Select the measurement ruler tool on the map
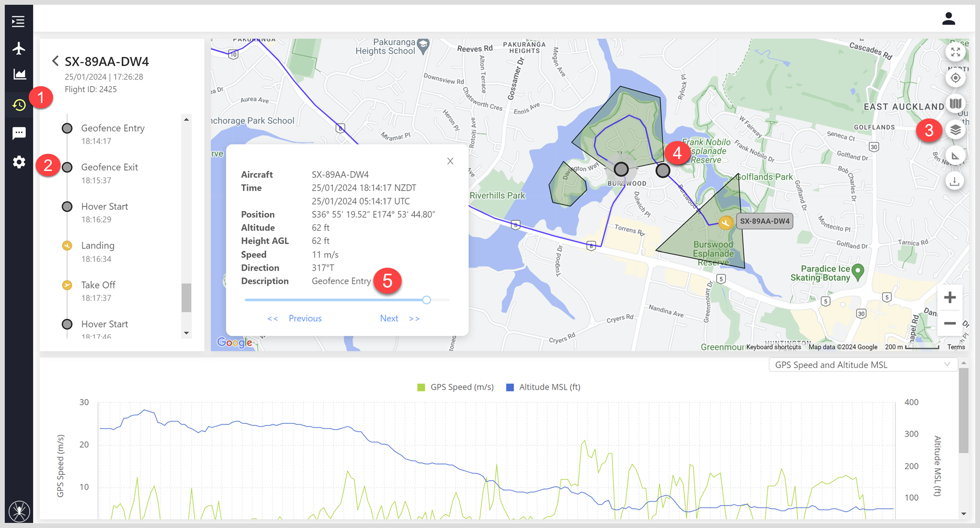Screen dimensions: 980x528 955,156
